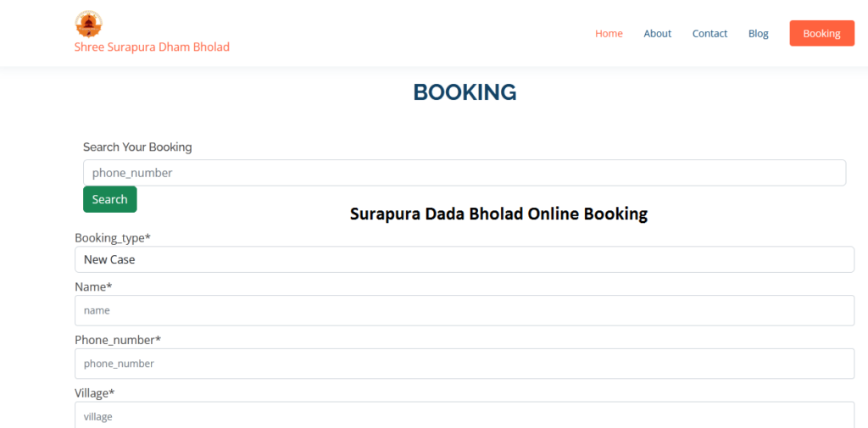Click the orange temple logo icon

tap(88, 23)
